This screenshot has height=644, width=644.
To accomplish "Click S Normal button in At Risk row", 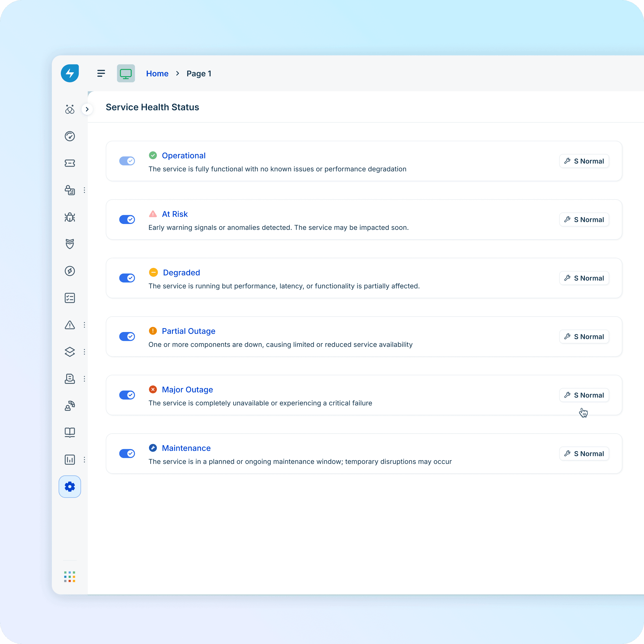I will 584,220.
